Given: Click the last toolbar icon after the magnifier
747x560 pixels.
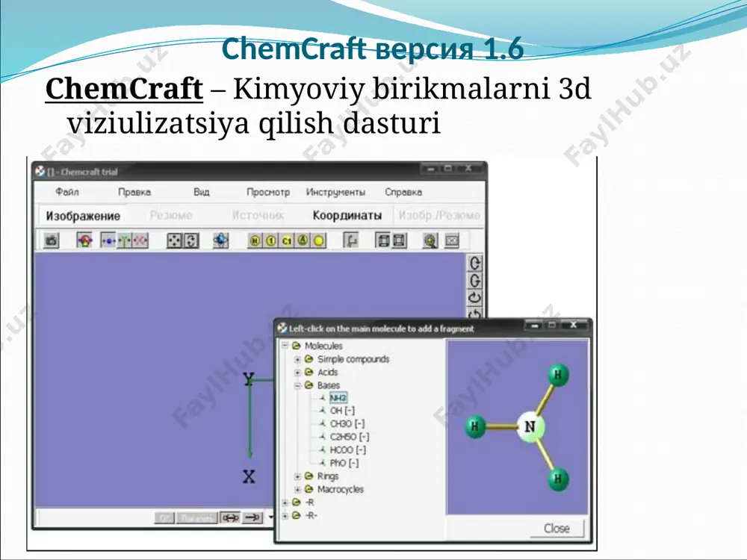Looking at the screenshot, I should pos(452,240).
